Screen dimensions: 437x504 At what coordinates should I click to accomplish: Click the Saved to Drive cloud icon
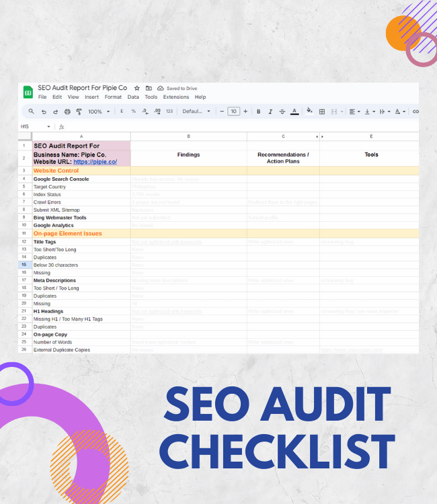point(160,88)
